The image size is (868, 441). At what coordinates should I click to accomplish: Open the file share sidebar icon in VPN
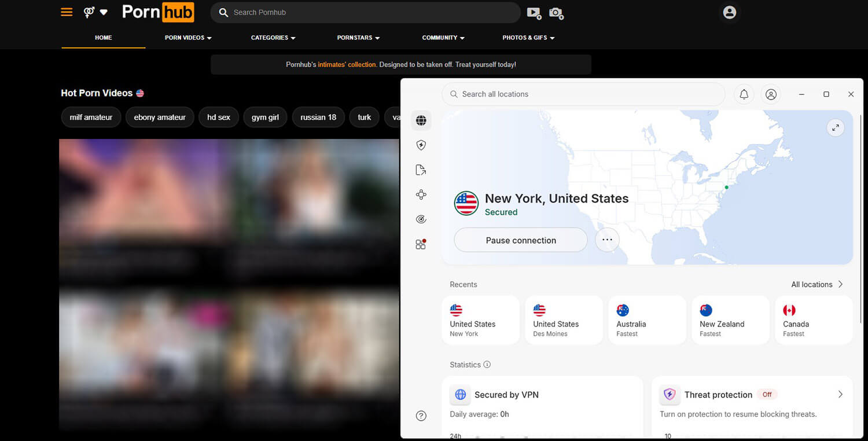tap(421, 170)
